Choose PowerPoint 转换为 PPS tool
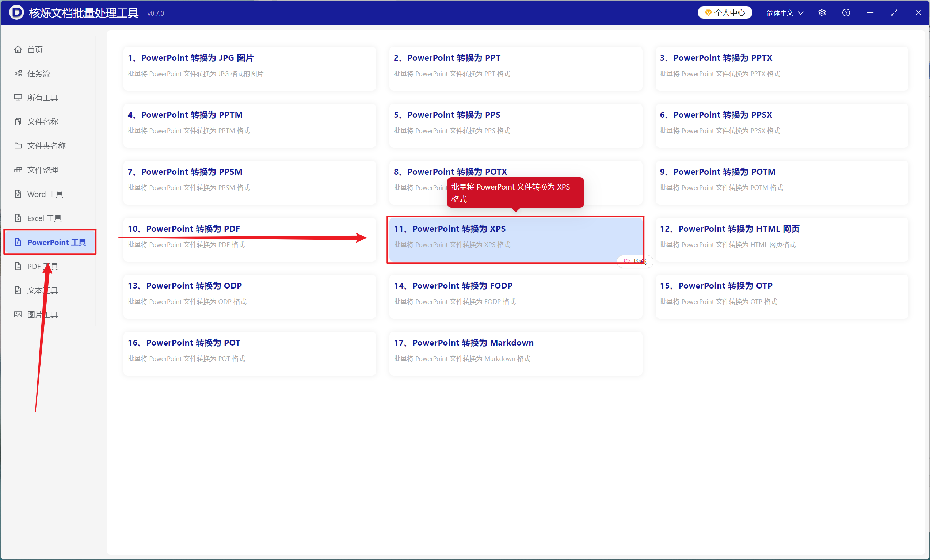 click(515, 126)
